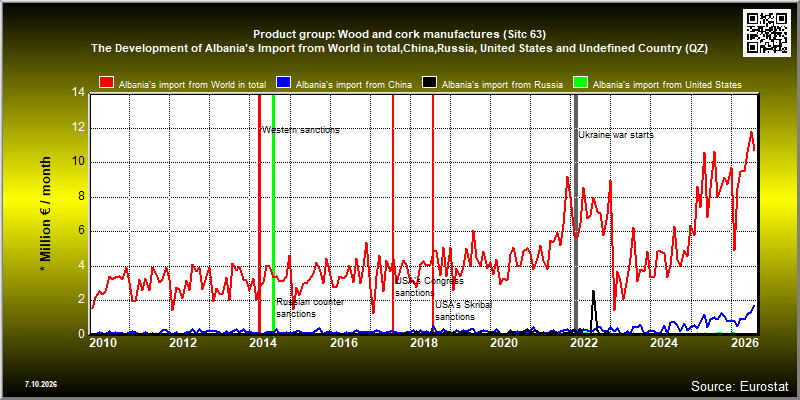Select legend text Albania's import from Russia

pos(502,85)
